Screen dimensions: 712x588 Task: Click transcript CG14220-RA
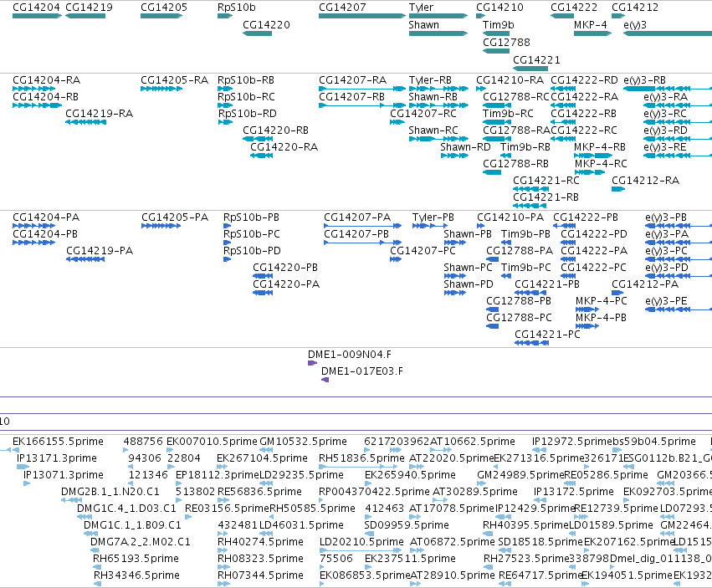(x=284, y=147)
